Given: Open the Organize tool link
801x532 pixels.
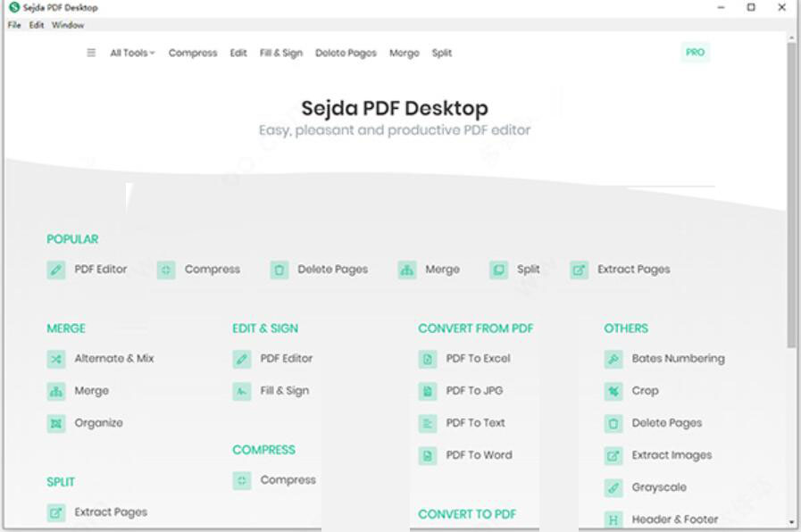Looking at the screenshot, I should click(x=98, y=423).
